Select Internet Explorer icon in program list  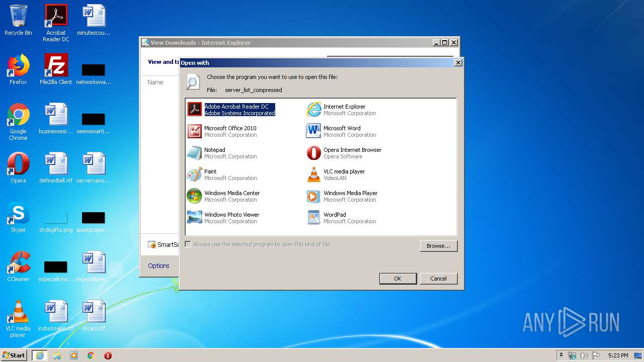point(313,109)
